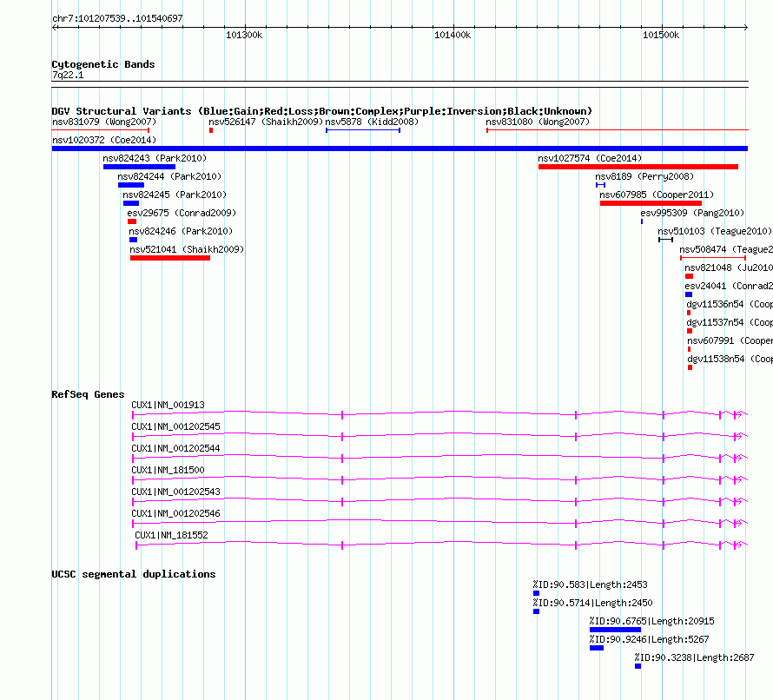Select the blue Length:20915 duplication bar

(x=615, y=630)
